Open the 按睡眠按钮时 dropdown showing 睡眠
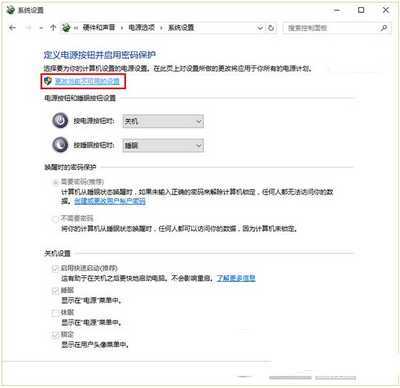Viewport: 400px width, 388px height. tap(163, 145)
